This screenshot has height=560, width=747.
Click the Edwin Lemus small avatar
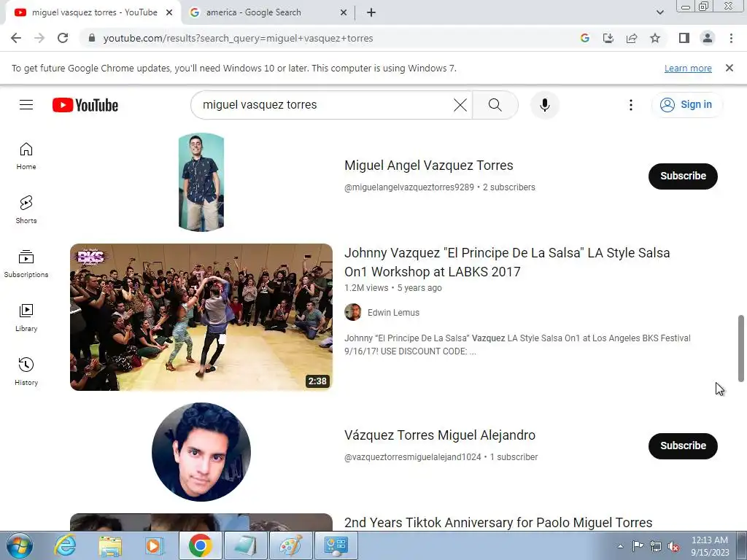point(353,312)
